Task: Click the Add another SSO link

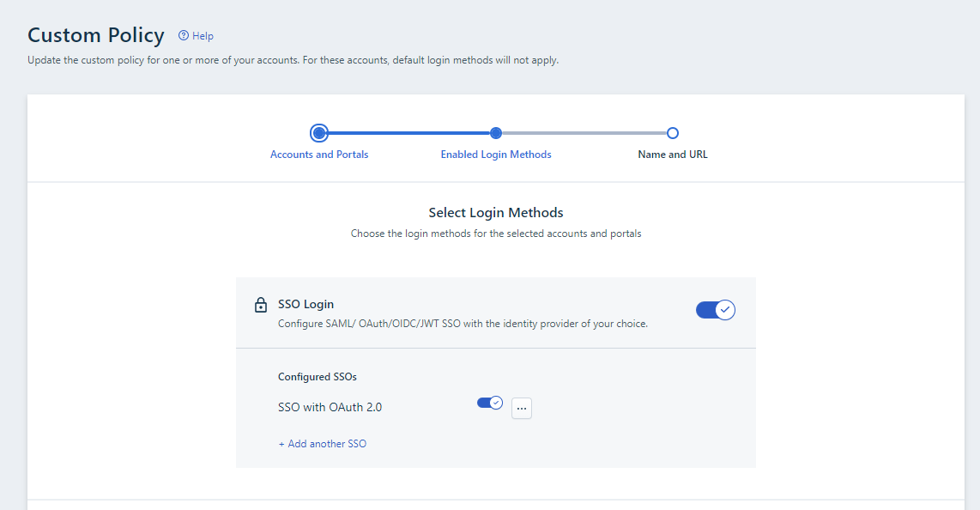Action: 323,444
